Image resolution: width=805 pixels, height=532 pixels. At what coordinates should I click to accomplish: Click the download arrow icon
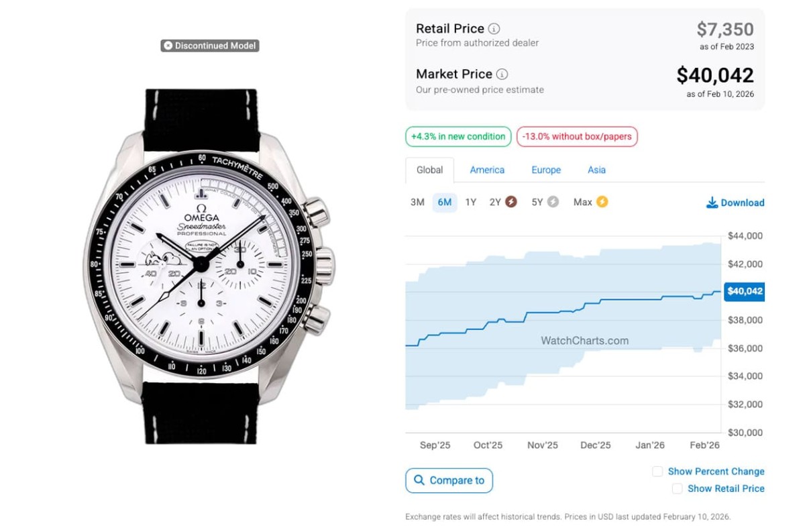(712, 203)
